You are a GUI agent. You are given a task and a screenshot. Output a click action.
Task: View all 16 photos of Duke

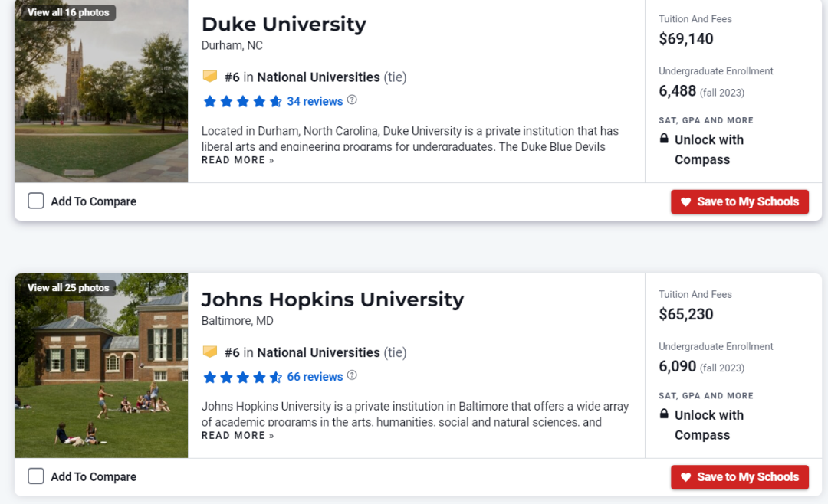tap(68, 12)
